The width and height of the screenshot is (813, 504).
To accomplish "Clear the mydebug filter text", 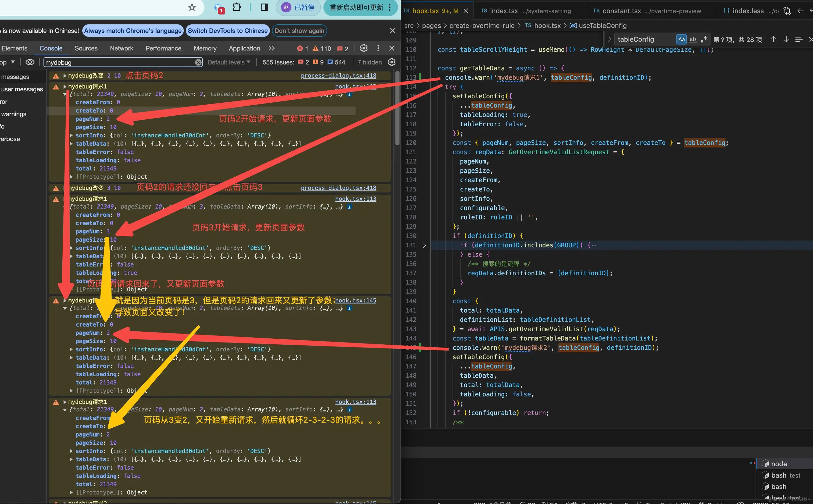I will click(198, 62).
